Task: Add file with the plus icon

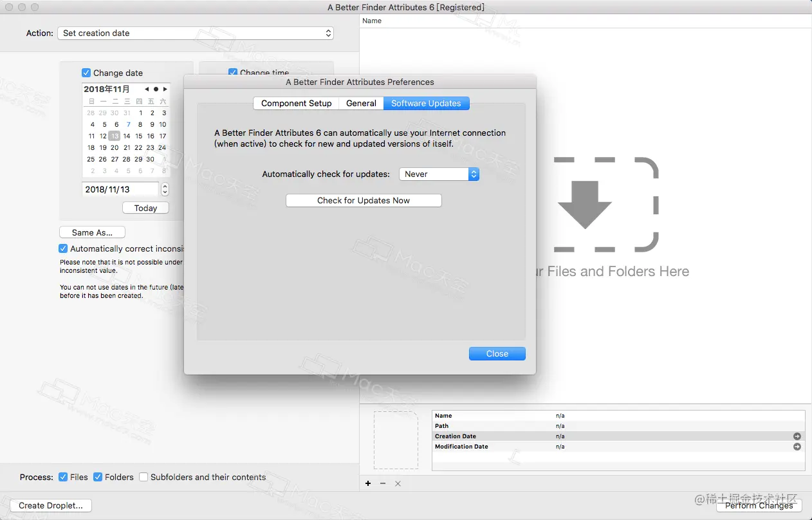Action: pos(368,483)
